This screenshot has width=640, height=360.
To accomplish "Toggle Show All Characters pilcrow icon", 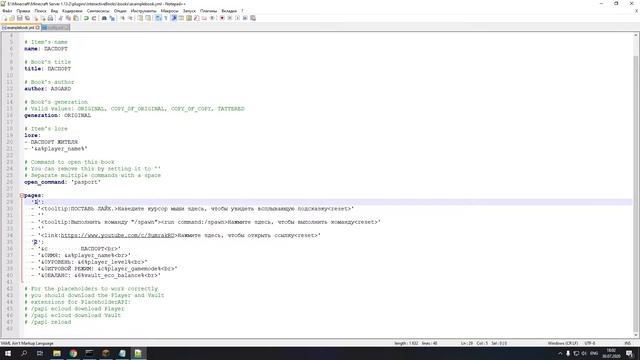I will point(166,18).
